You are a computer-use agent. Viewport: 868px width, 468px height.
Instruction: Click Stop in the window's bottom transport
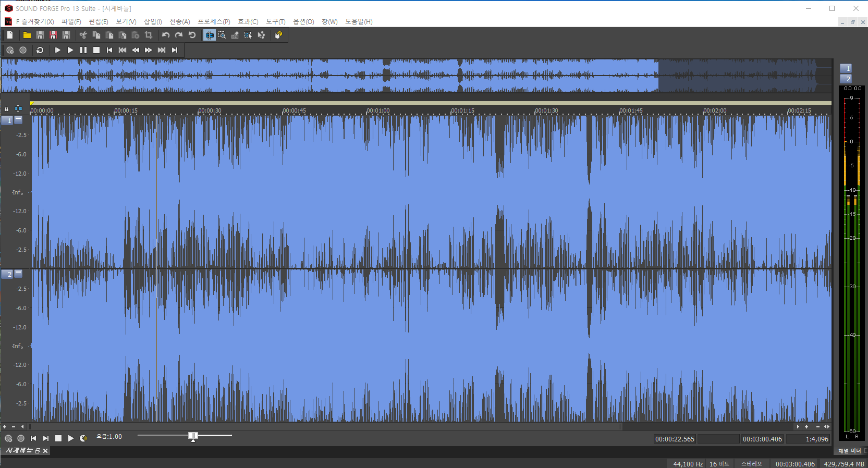(58, 438)
